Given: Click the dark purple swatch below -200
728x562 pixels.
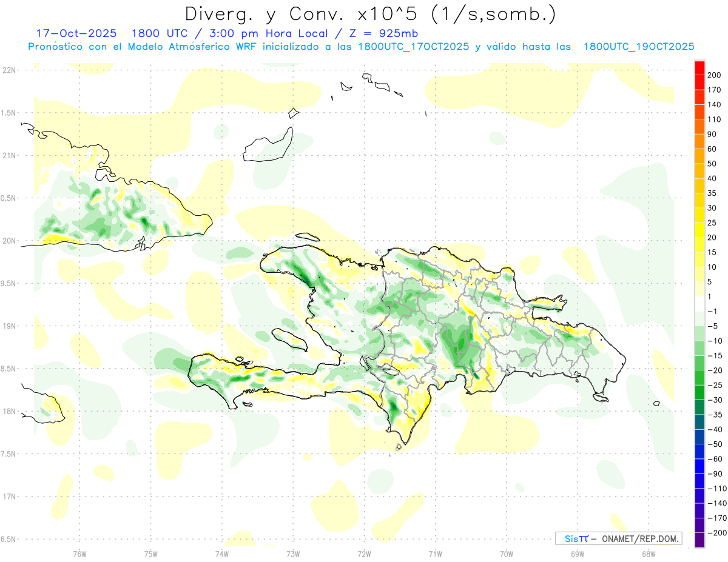Looking at the screenshot, I should click(x=700, y=540).
